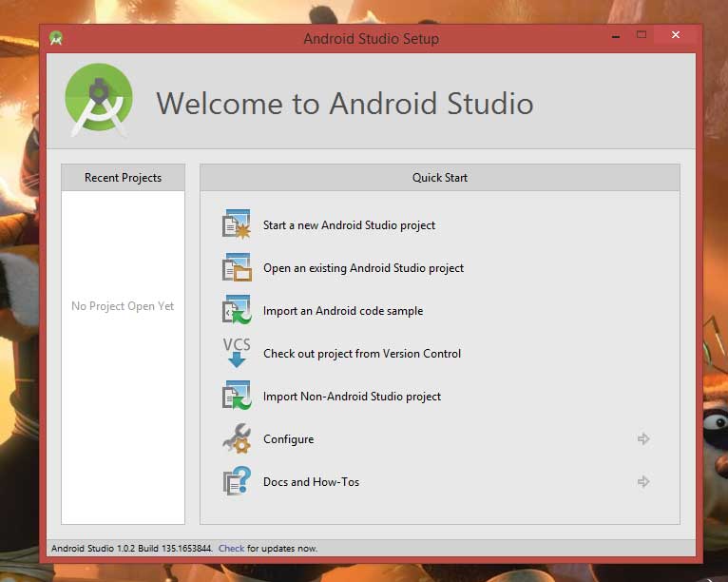Select Import an Android code sample
Viewport: 728px width, 582px height.
(x=343, y=311)
